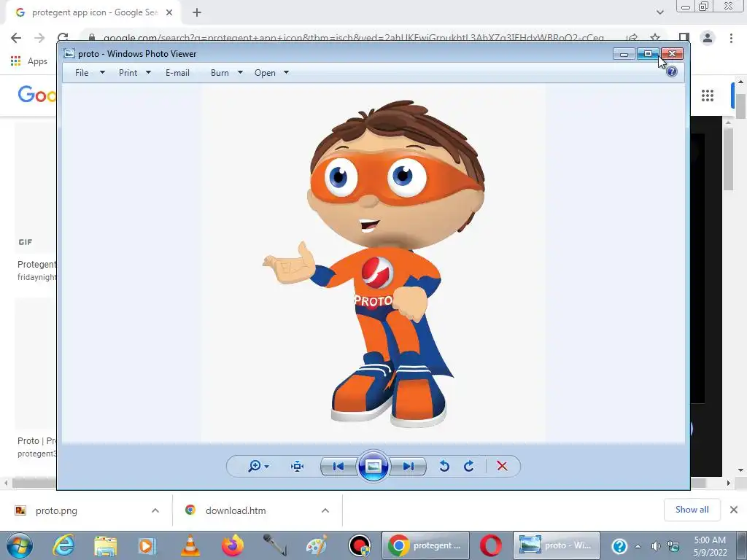Expand proto.png download options chevron
The width and height of the screenshot is (747, 560).
(155, 510)
